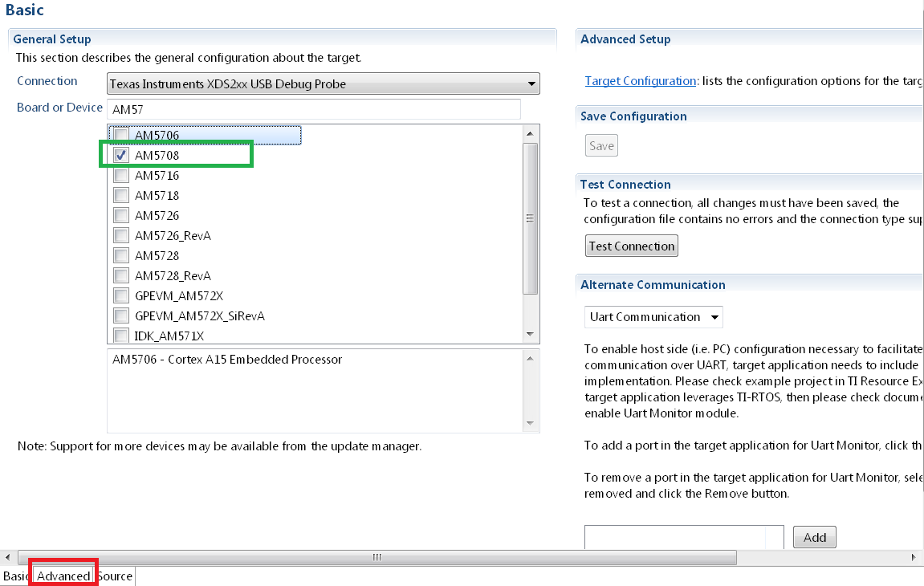Screen dimensions: 924x586
Task: Check the IDK_AM571X board
Action: pos(120,336)
